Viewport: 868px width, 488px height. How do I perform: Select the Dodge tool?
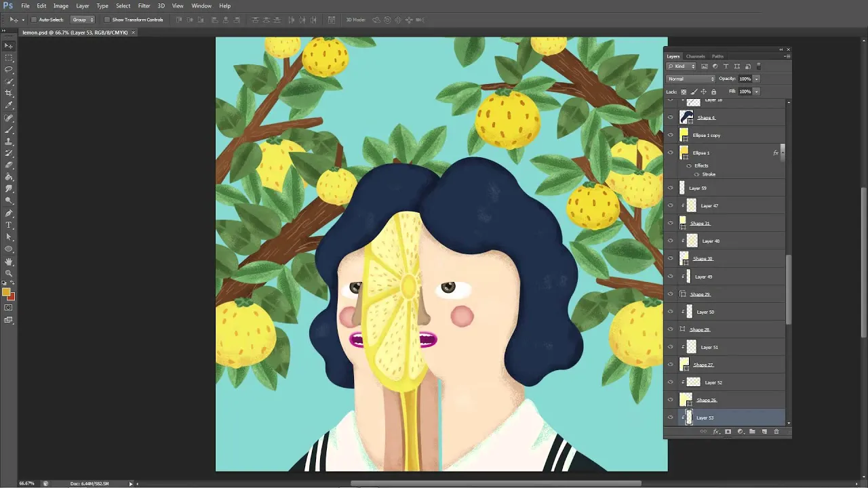[9, 201]
